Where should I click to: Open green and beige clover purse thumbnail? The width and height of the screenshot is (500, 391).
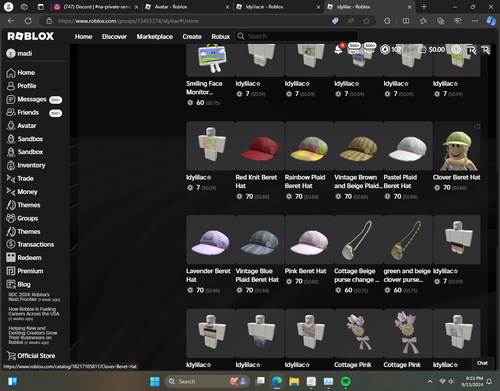(x=408, y=240)
